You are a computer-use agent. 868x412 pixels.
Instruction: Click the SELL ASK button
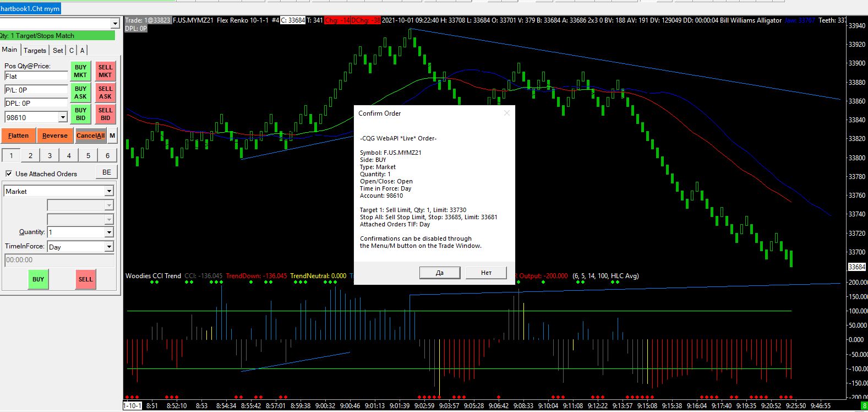(105, 93)
